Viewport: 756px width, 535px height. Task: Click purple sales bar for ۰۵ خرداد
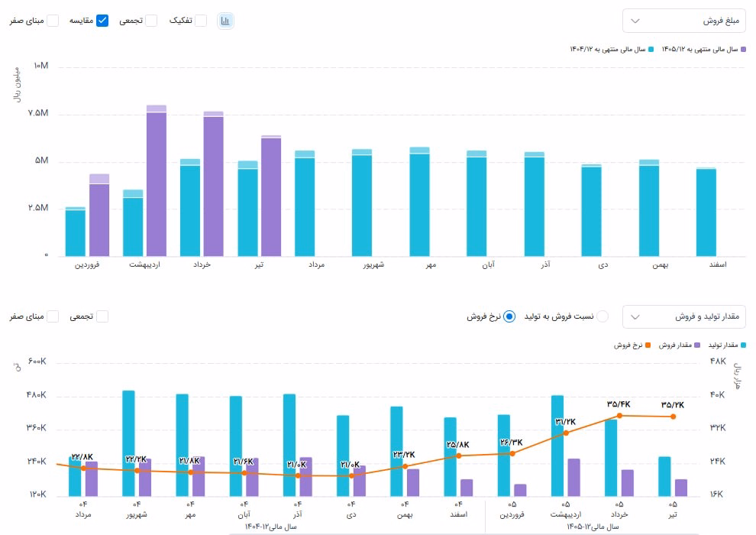point(627,483)
